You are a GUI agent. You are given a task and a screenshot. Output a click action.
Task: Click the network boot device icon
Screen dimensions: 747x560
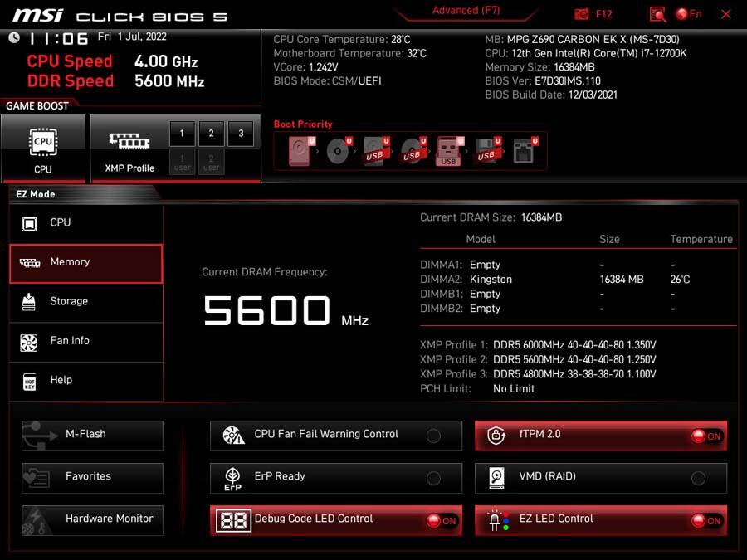pyautogui.click(x=525, y=151)
